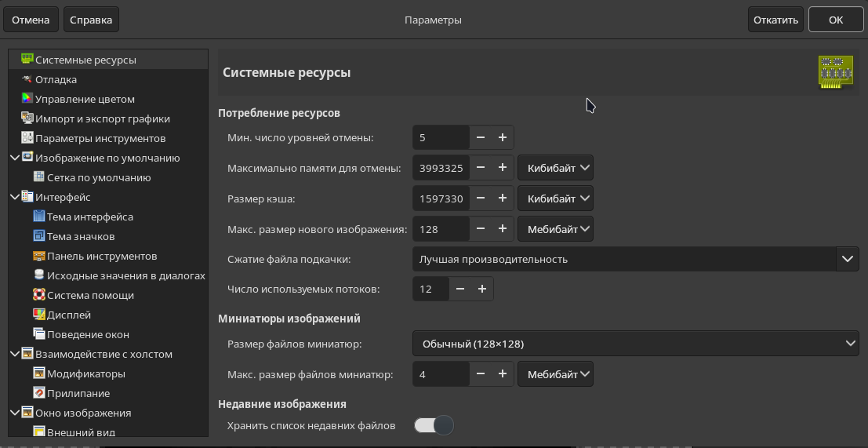The width and height of the screenshot is (868, 448).
Task: Click the Система помощи lifebuoy icon
Action: (x=38, y=295)
